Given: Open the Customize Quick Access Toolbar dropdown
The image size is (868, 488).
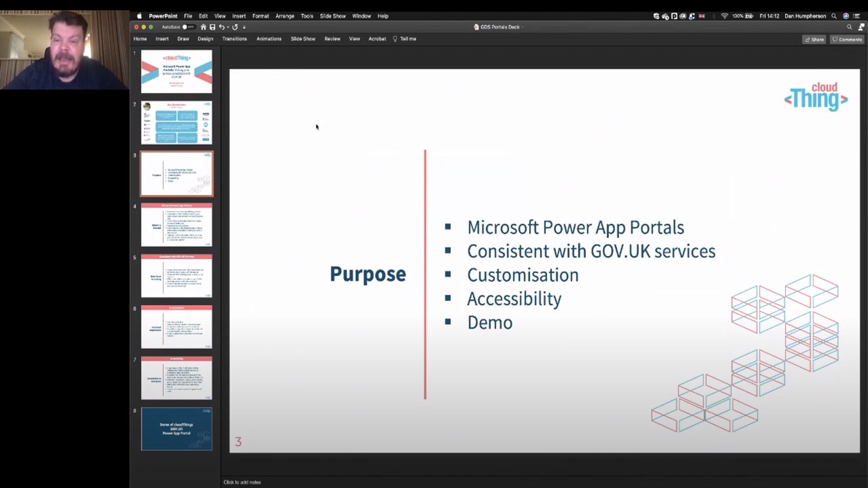Looking at the screenshot, I should 244,27.
